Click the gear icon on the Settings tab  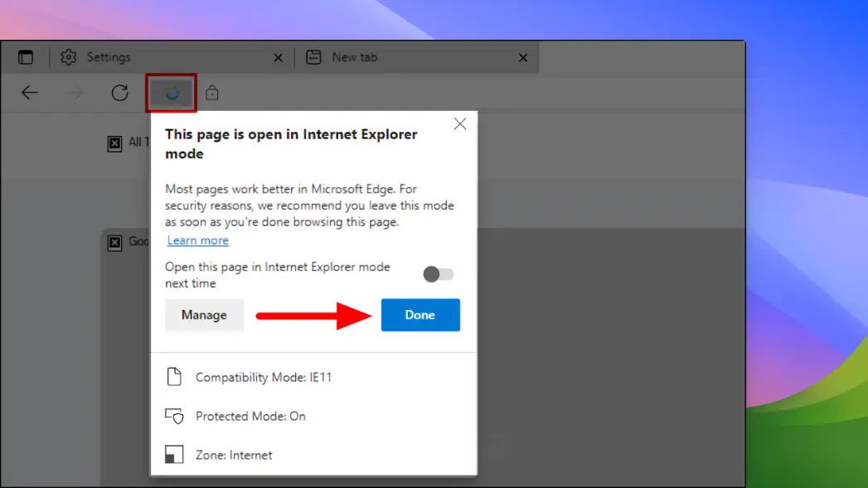[66, 56]
